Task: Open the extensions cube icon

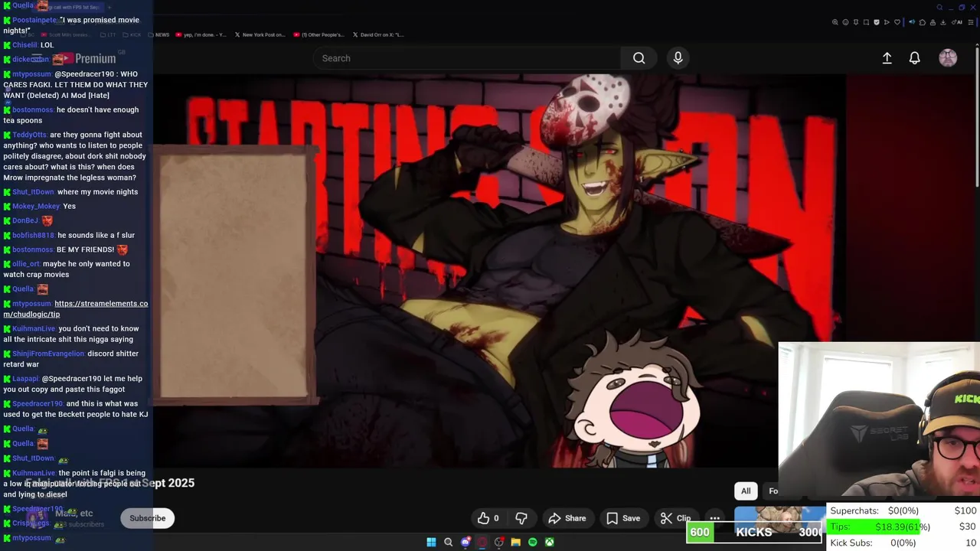Action: 923,22
